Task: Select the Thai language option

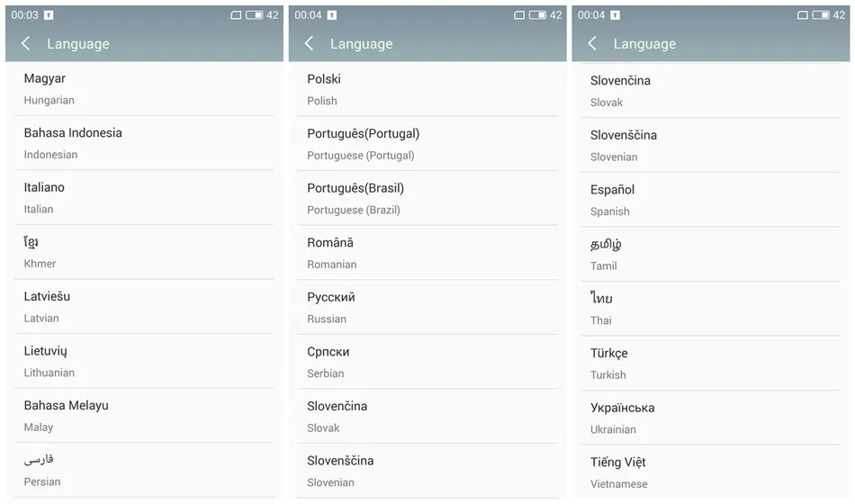Action: pyautogui.click(x=711, y=309)
